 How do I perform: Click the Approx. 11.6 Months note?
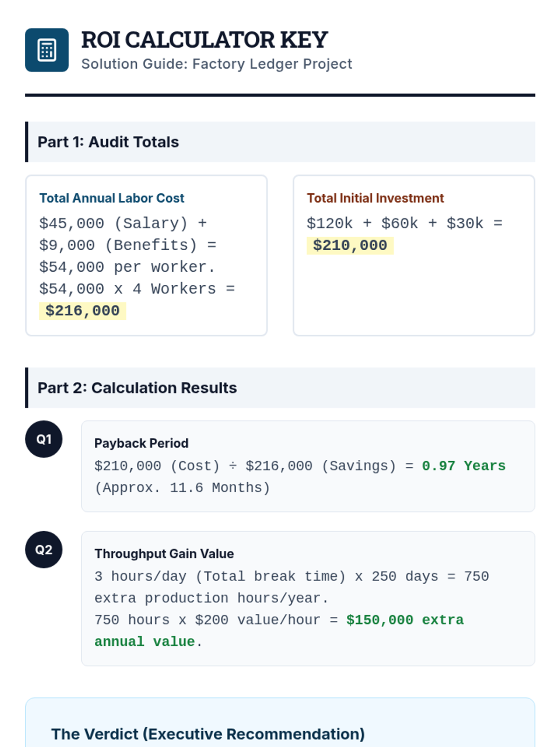(x=182, y=488)
